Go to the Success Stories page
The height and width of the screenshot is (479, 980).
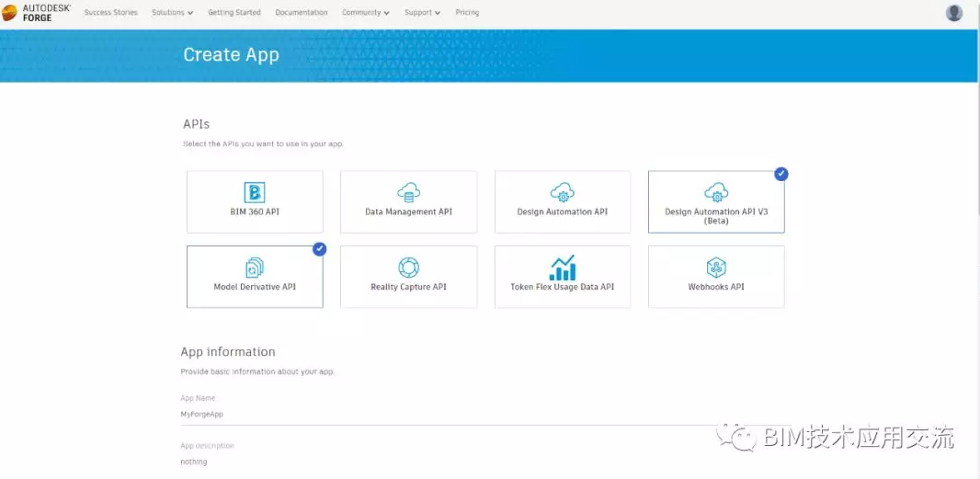point(110,13)
